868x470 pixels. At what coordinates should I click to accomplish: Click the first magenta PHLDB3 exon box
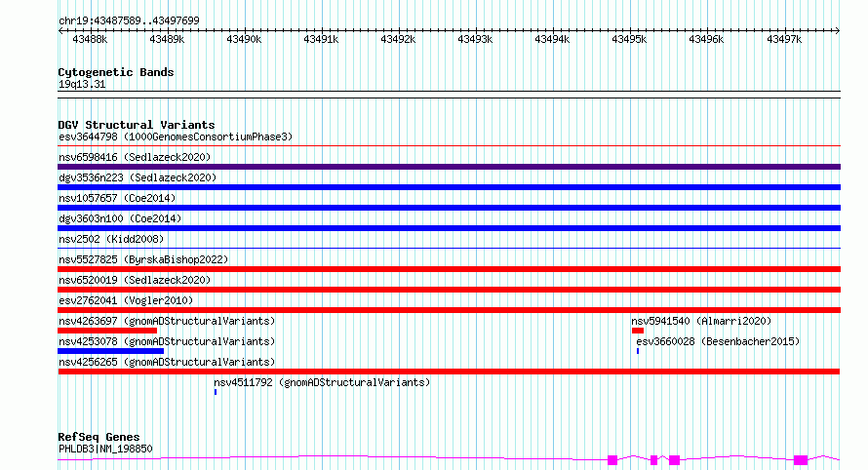612,460
